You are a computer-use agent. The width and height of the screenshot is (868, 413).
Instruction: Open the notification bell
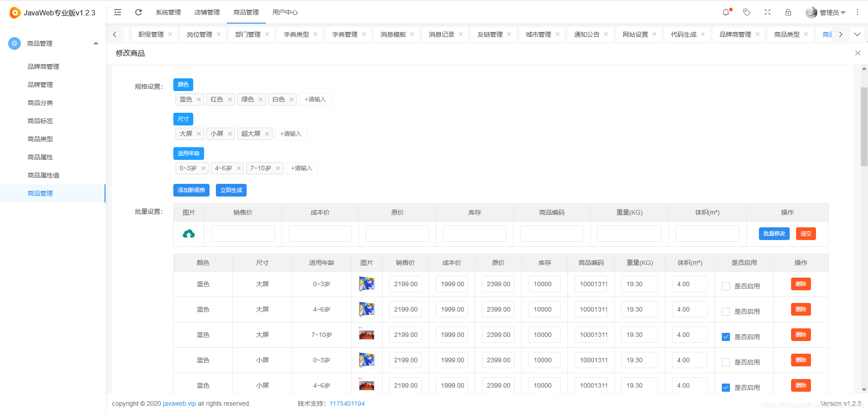726,12
